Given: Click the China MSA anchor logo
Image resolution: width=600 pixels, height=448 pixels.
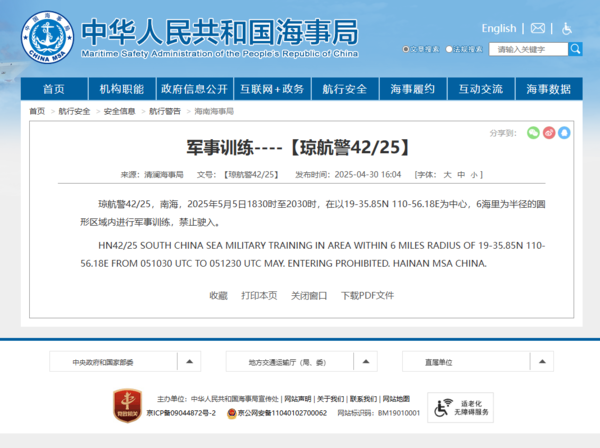Looking at the screenshot, I should (47, 37).
